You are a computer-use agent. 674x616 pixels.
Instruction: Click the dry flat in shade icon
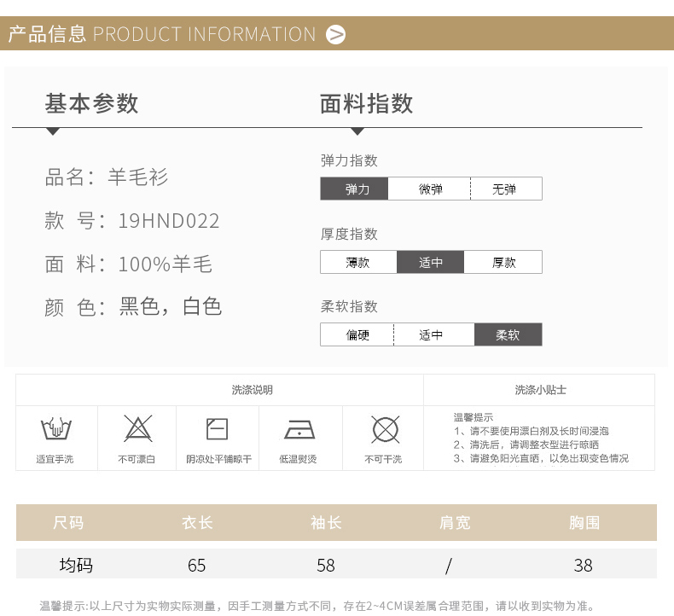coord(218,428)
